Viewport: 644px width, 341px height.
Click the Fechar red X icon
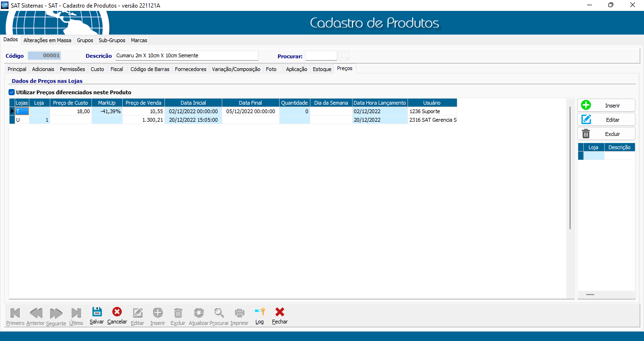[x=280, y=312]
